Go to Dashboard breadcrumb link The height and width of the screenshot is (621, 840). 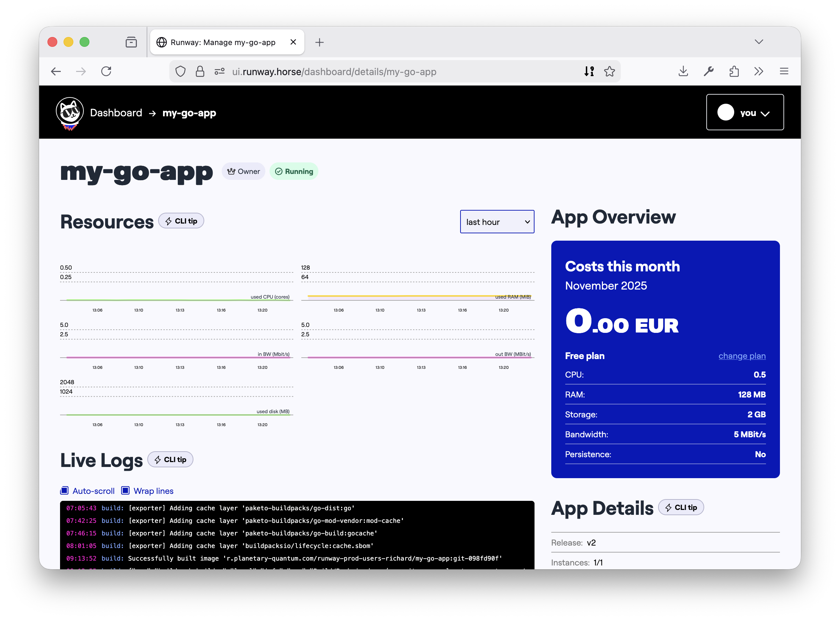pos(116,113)
